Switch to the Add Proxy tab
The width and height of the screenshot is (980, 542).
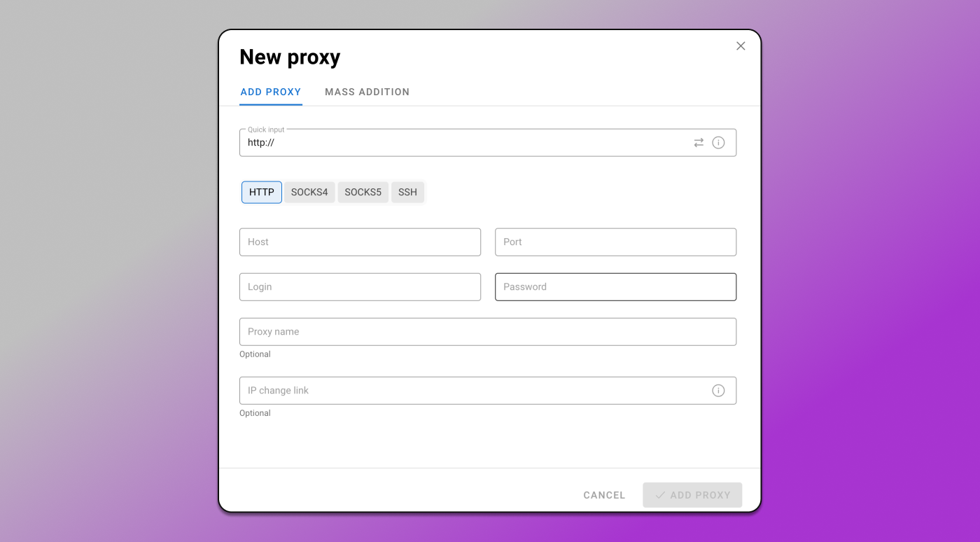pyautogui.click(x=271, y=92)
